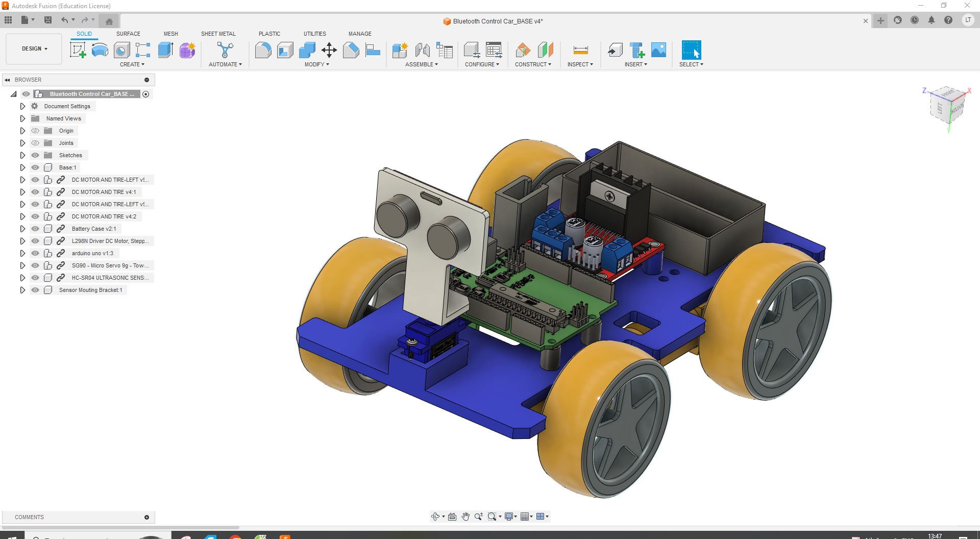Show the hidden Origin folder
Image resolution: width=980 pixels, height=539 pixels.
point(35,131)
